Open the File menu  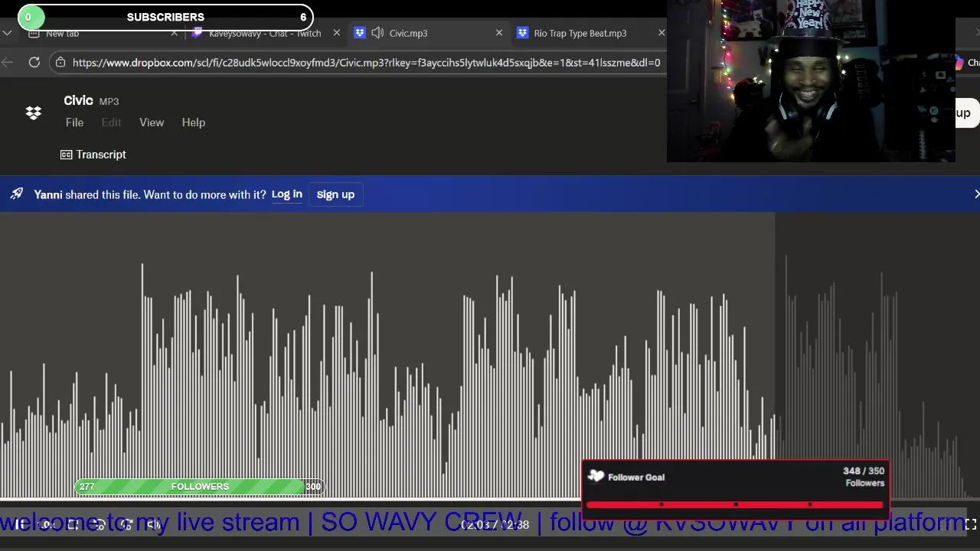pyautogui.click(x=74, y=122)
